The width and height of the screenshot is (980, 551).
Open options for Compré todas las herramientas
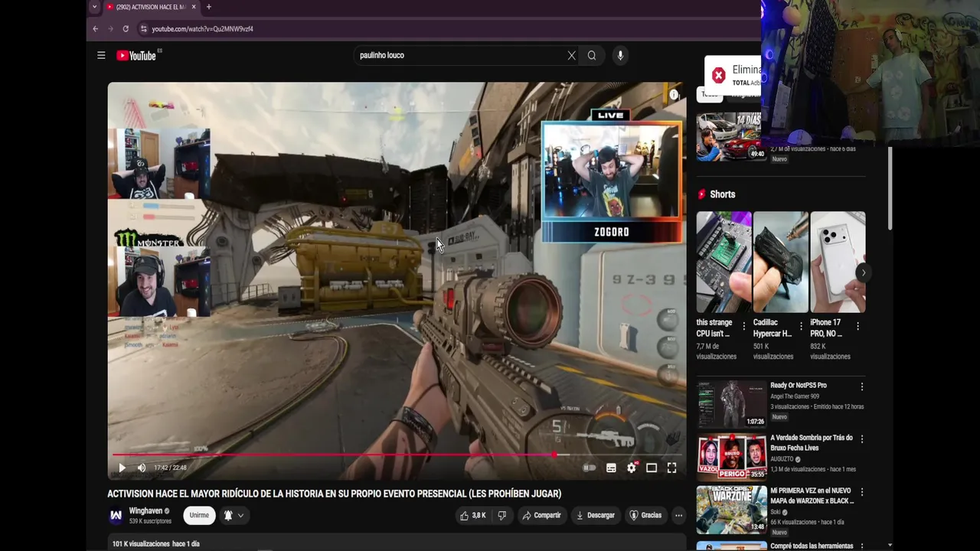[862, 546]
